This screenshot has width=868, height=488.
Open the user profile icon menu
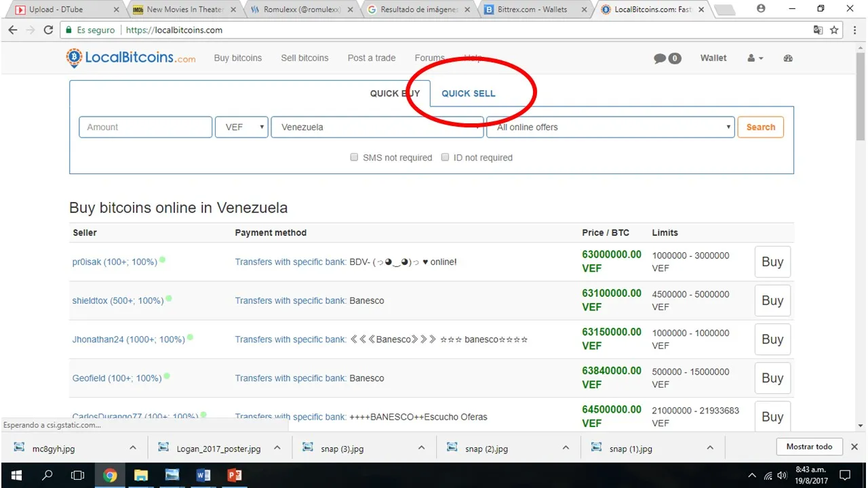[x=755, y=58]
